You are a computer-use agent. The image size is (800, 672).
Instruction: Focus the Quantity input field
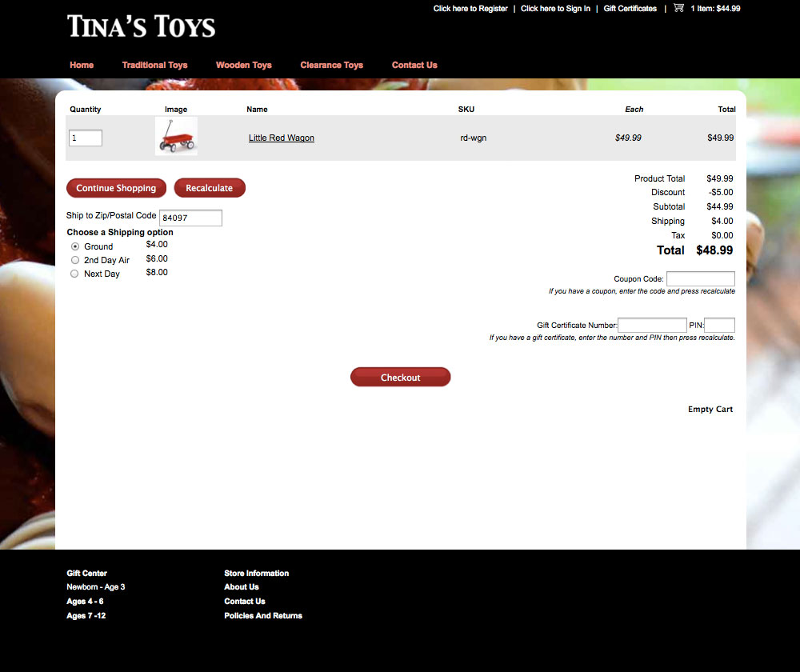click(86, 138)
